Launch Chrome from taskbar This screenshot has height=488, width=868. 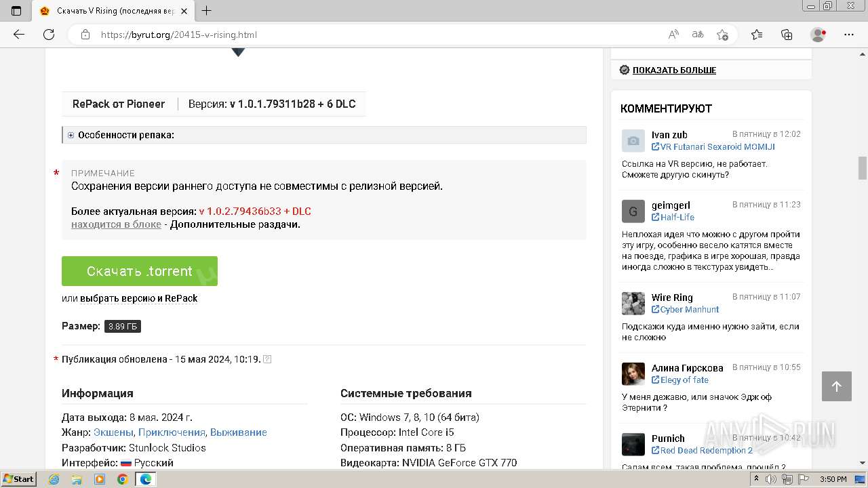(x=122, y=479)
